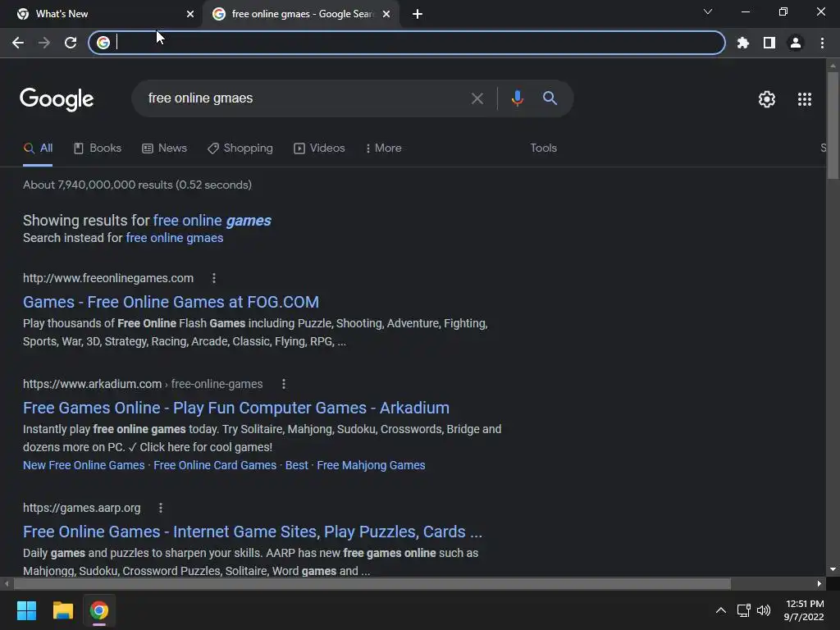Click the corrected 'free online games' link
This screenshot has height=630, width=840.
coord(212,221)
